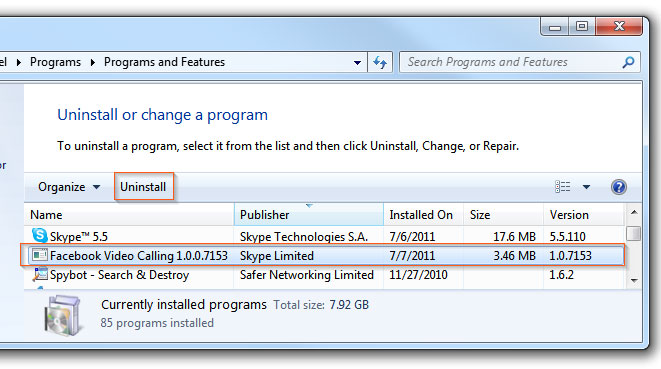Click the scrollbar down arrow
Viewport: 661px width, 369px height.
634,280
